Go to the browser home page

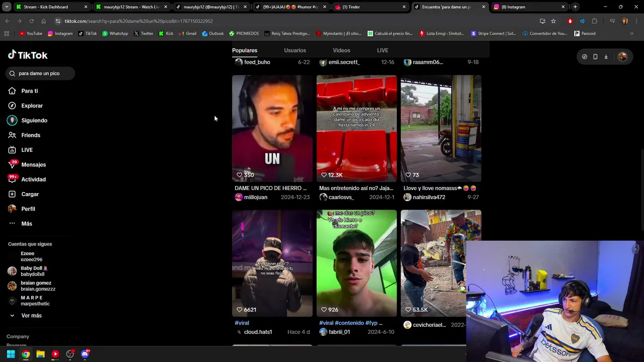tap(43, 21)
